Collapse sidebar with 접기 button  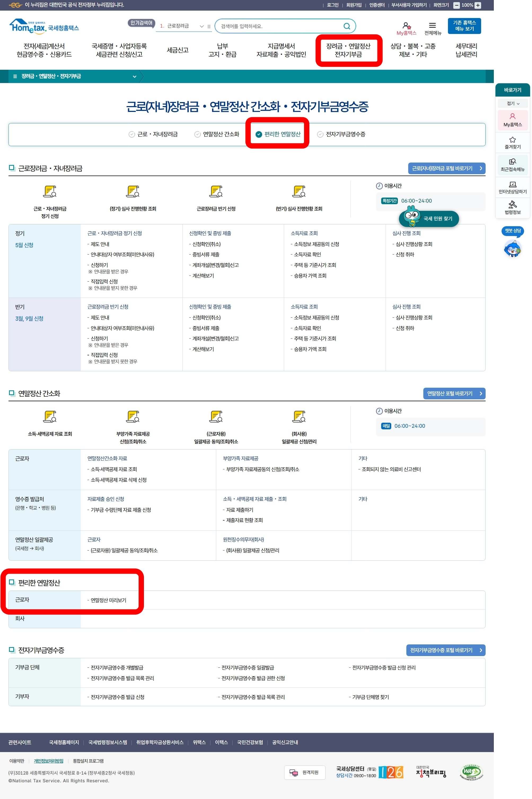pyautogui.click(x=512, y=103)
